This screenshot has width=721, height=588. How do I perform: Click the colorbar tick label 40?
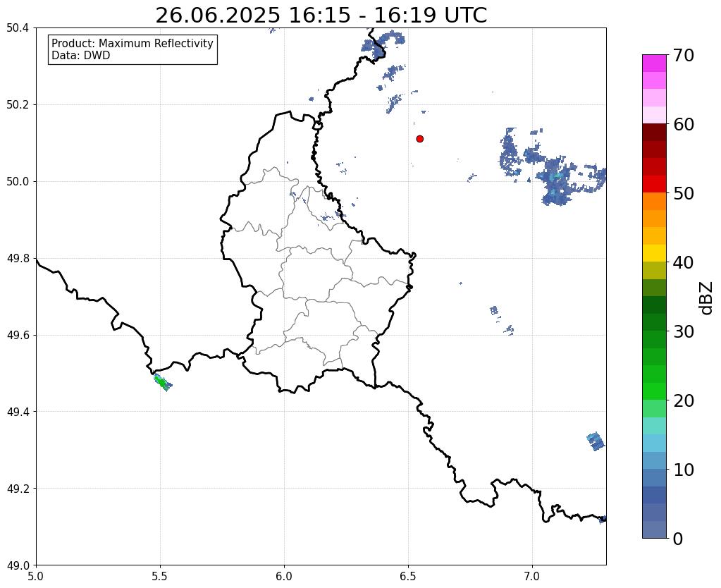pyautogui.click(x=684, y=262)
